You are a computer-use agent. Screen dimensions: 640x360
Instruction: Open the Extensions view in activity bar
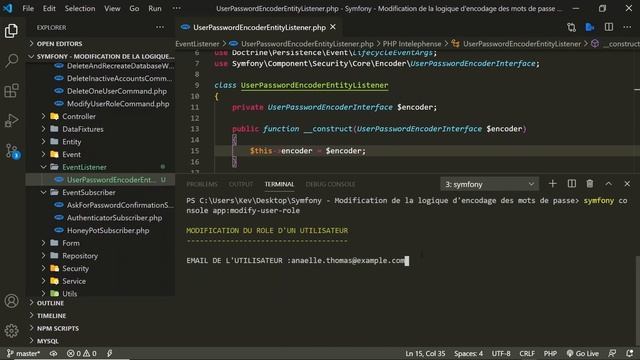point(11,90)
